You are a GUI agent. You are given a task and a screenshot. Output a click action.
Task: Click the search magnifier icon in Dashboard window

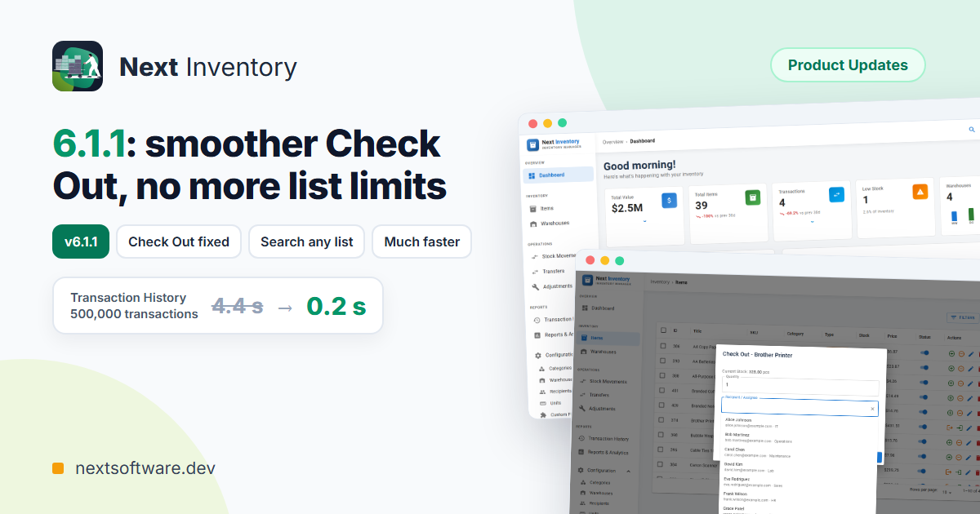[x=971, y=130]
